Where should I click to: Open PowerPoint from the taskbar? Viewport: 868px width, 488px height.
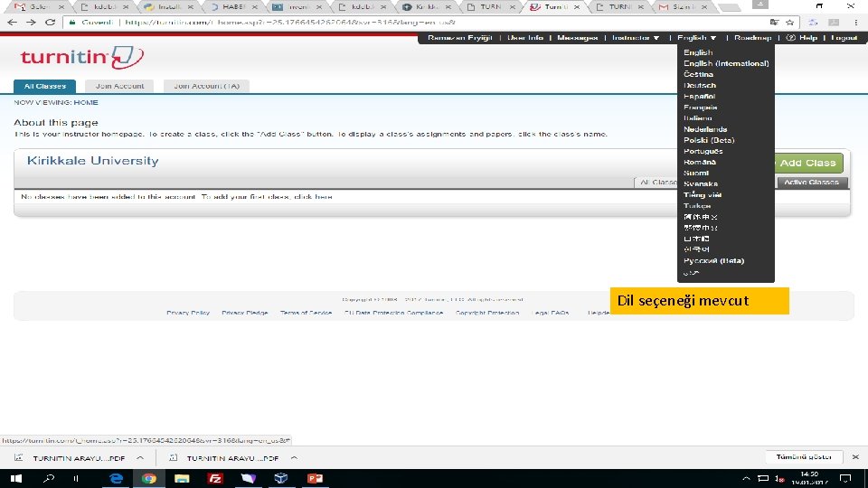[315, 478]
